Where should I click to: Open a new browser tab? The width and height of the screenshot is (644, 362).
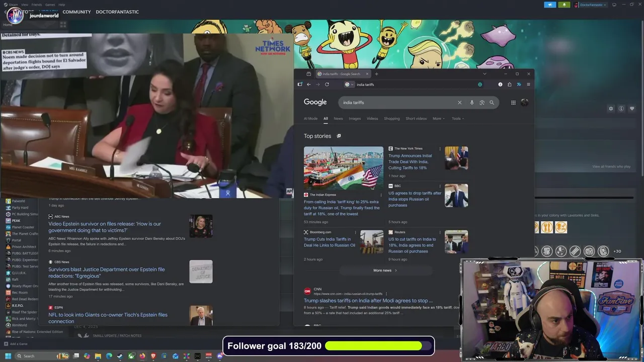pyautogui.click(x=376, y=74)
